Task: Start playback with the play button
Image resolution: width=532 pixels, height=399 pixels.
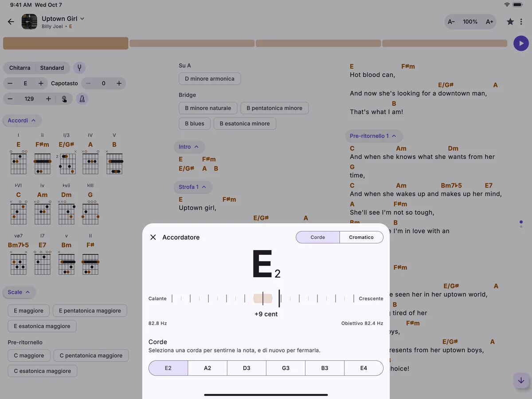Action: [x=521, y=43]
